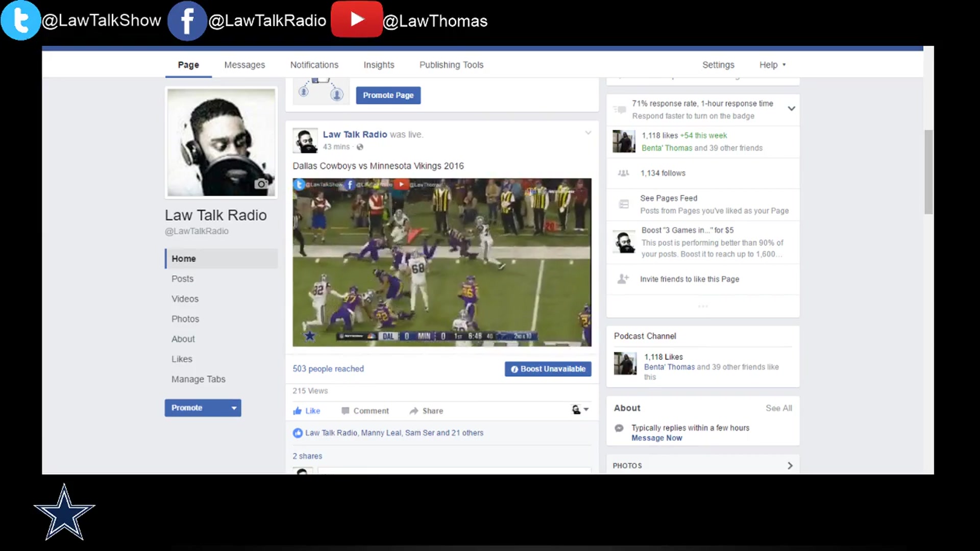This screenshot has width=980, height=551.
Task: Click the Message Now link
Action: pos(656,438)
